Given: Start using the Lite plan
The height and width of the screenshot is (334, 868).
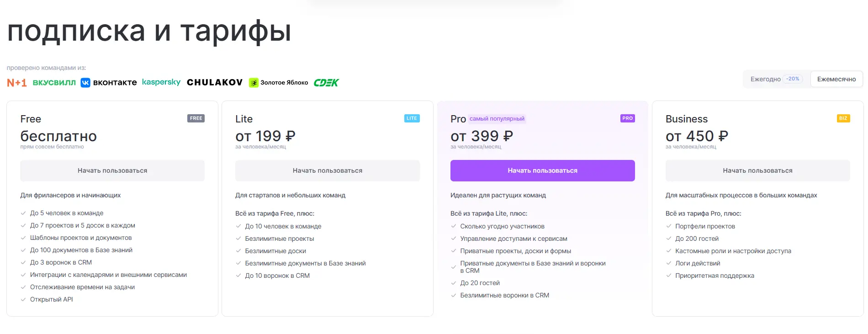Looking at the screenshot, I should click(327, 170).
